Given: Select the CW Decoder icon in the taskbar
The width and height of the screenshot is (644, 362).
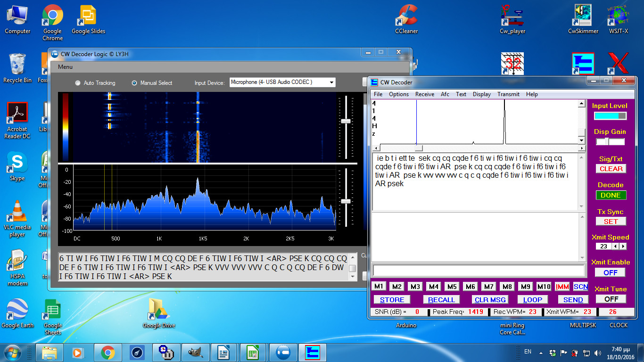Looking at the screenshot, I should coord(312,352).
